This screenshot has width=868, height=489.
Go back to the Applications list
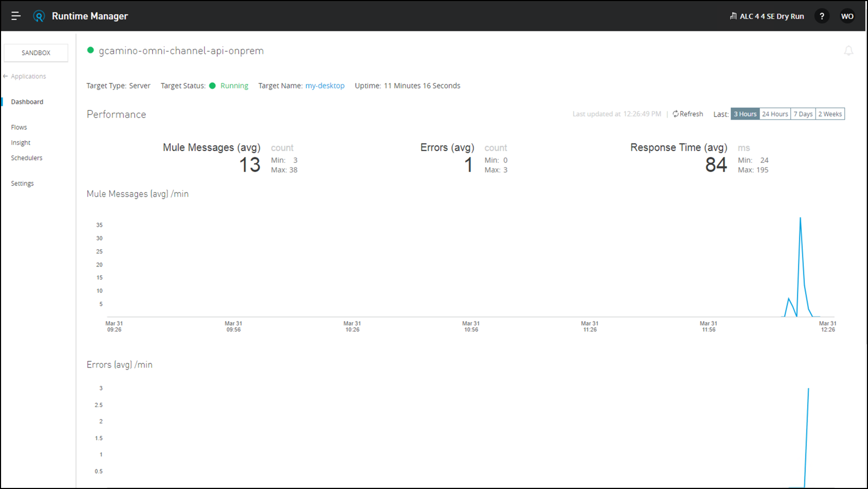[28, 76]
